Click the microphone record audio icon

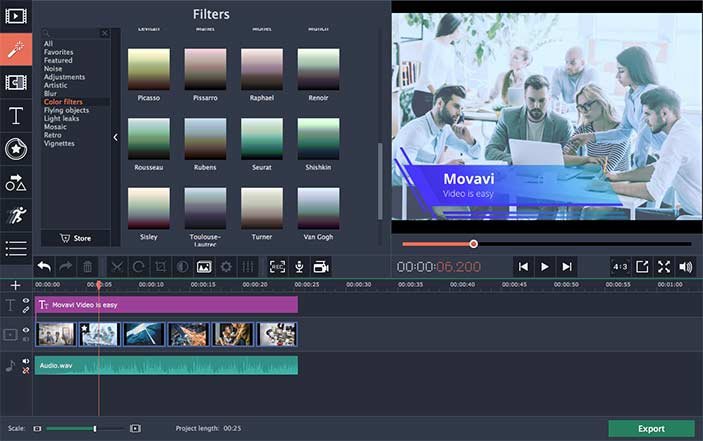[x=299, y=267]
